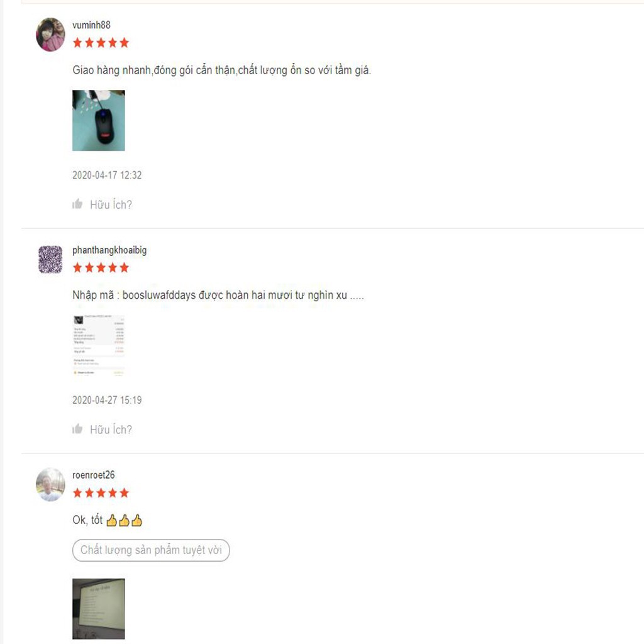
Task: Open phanthangkhoaibig's purple pattern avatar
Action: coord(50,260)
